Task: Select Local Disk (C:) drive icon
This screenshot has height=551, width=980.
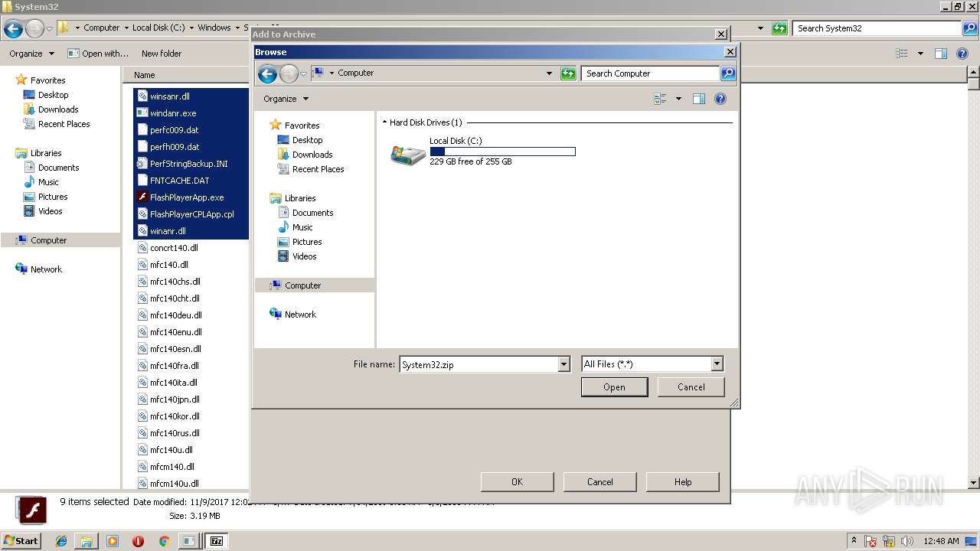Action: point(408,154)
